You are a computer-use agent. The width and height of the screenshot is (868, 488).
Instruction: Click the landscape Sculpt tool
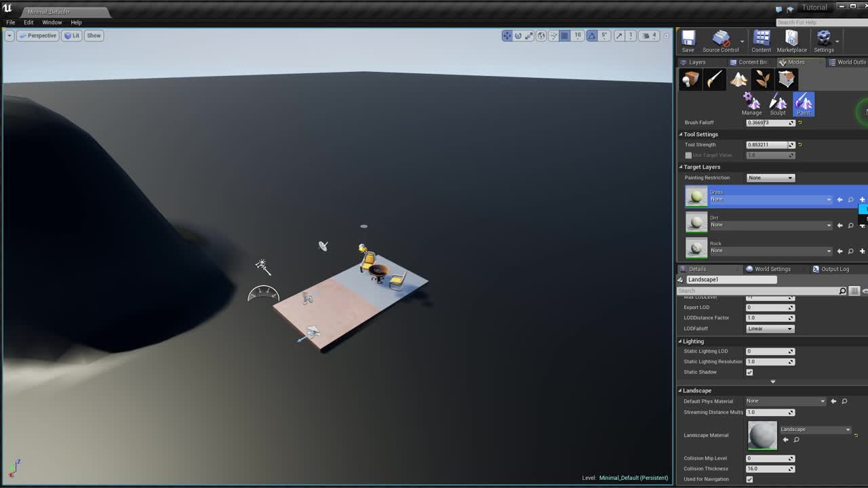click(x=778, y=104)
